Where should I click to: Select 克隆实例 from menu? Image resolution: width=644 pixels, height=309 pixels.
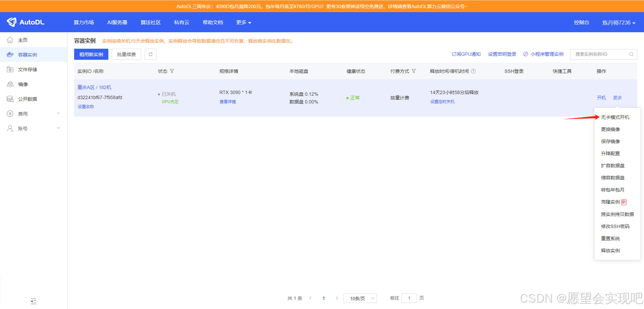click(x=610, y=202)
